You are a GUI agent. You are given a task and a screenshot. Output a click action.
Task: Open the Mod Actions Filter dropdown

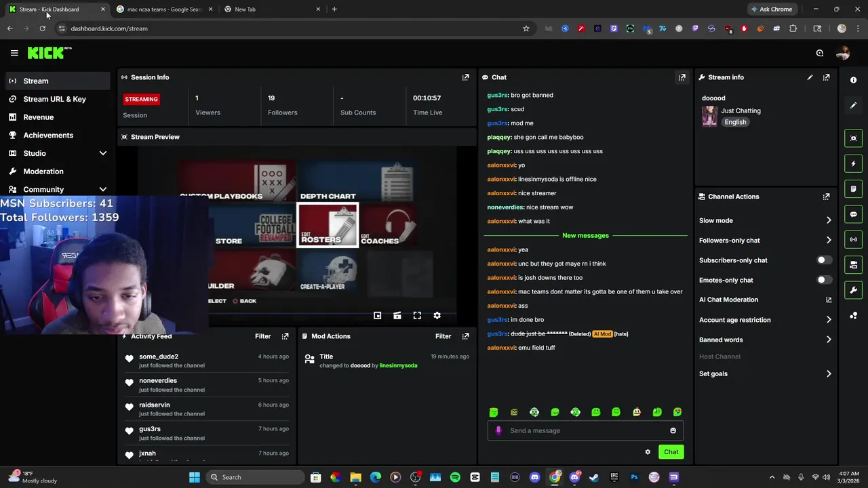443,336
